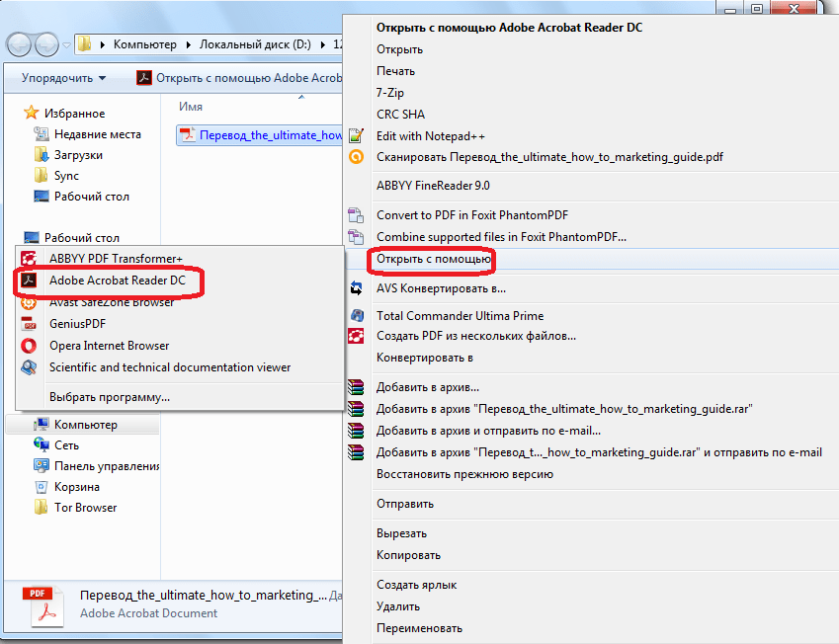Click the Back navigation button
This screenshot has width=839, height=644.
19,44
